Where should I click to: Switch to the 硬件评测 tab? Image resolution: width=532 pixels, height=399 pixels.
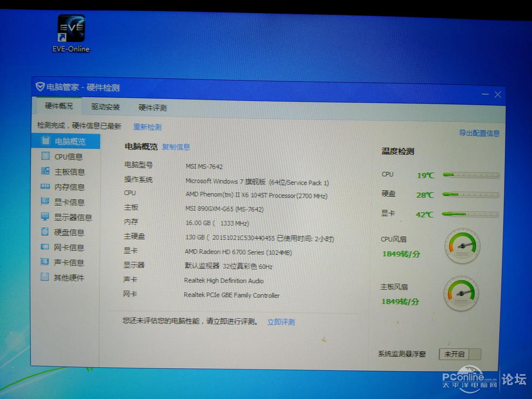[x=153, y=107]
